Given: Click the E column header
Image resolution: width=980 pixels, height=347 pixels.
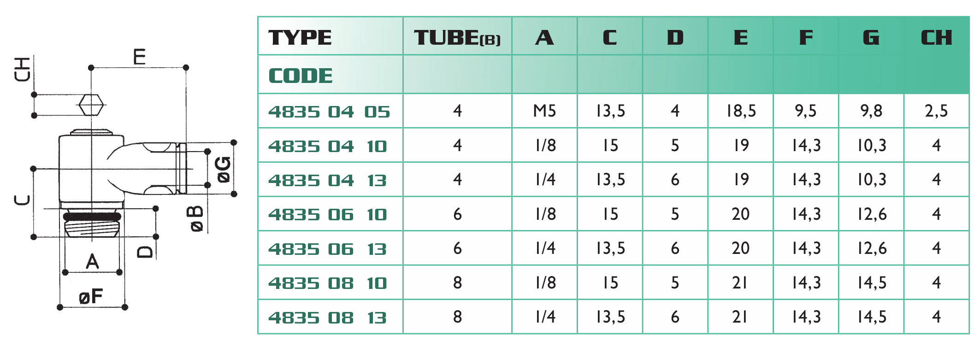Looking at the screenshot, I should click(740, 37).
